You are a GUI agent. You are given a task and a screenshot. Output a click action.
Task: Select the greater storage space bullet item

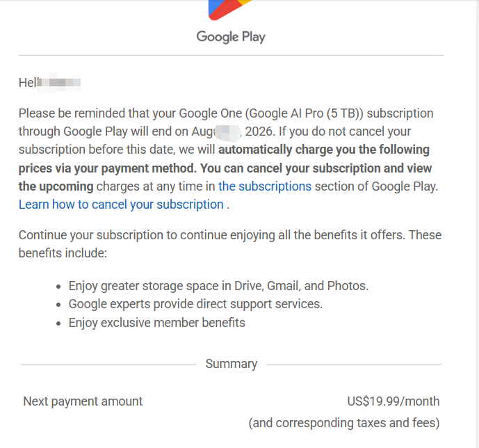[218, 286]
